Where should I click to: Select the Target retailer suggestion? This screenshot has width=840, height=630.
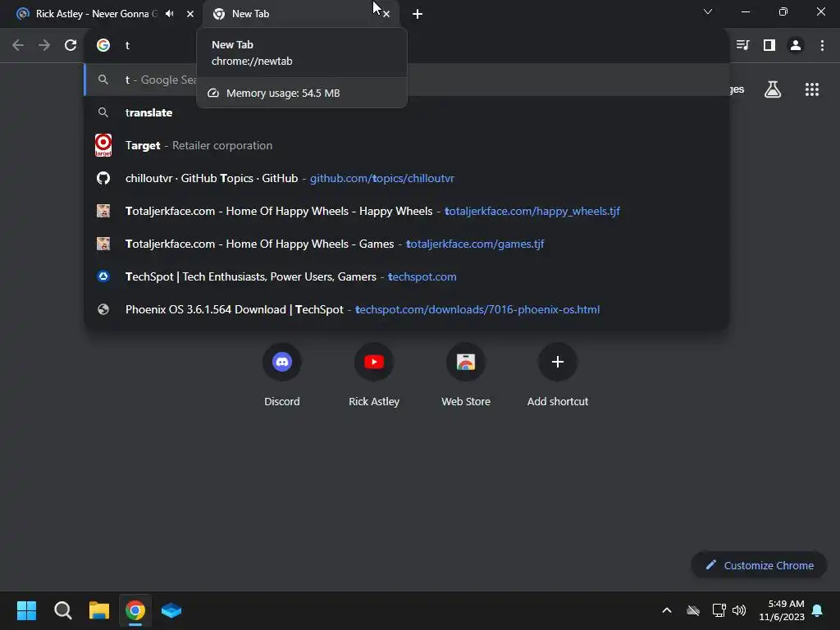(x=407, y=145)
